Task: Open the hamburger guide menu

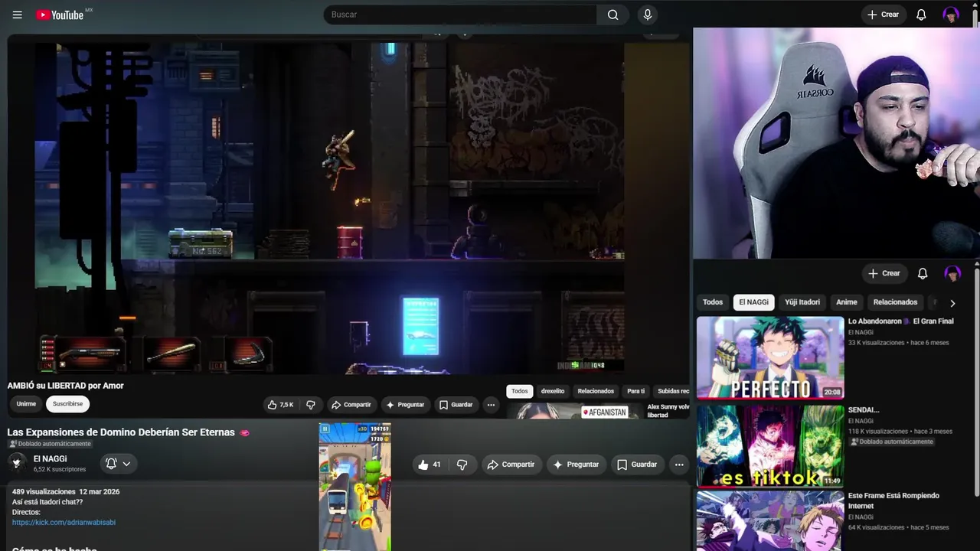Action: tap(17, 15)
